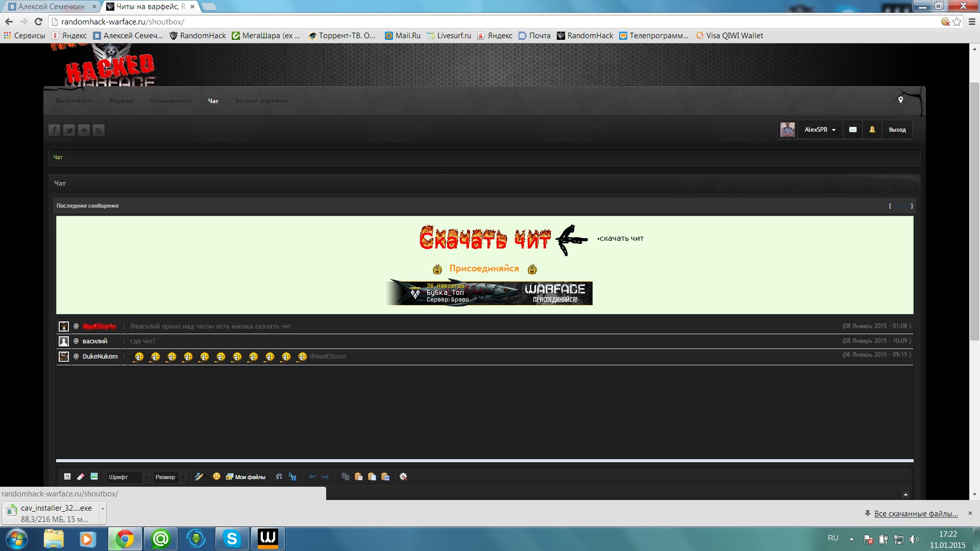
Task: Switch to the Алексей Семечкин browser tab
Action: point(51,7)
